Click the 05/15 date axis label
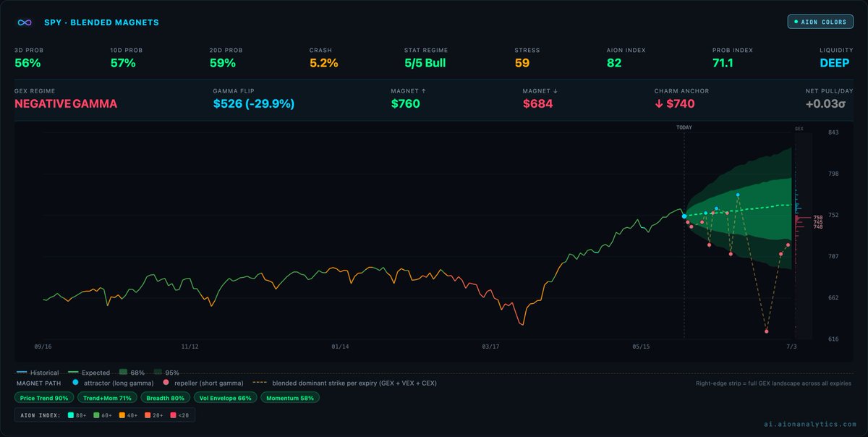 click(641, 347)
